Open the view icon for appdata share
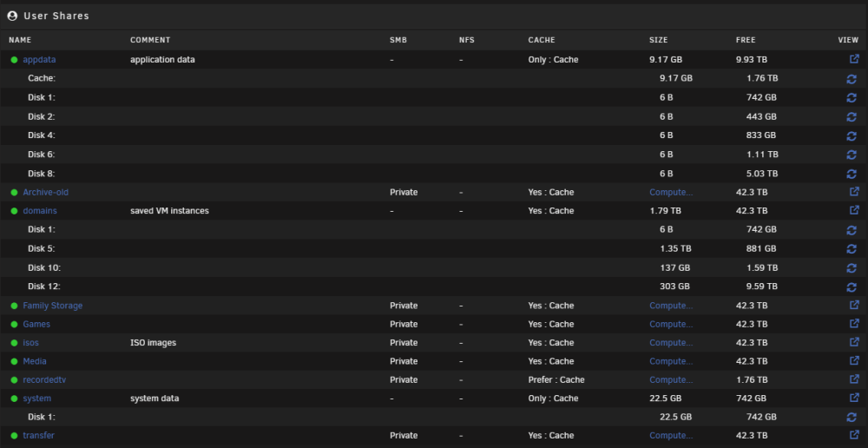Screen dimensions: 868x448 click(x=854, y=59)
